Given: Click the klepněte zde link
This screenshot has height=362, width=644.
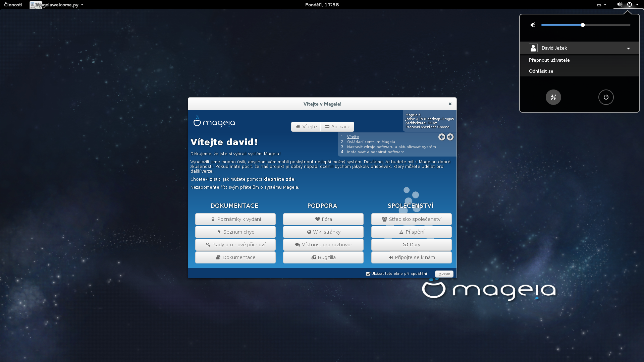Looking at the screenshot, I should point(279,179).
